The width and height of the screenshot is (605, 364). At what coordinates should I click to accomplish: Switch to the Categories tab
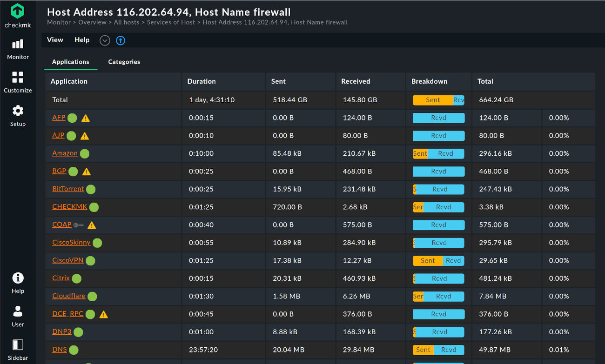[x=124, y=62]
